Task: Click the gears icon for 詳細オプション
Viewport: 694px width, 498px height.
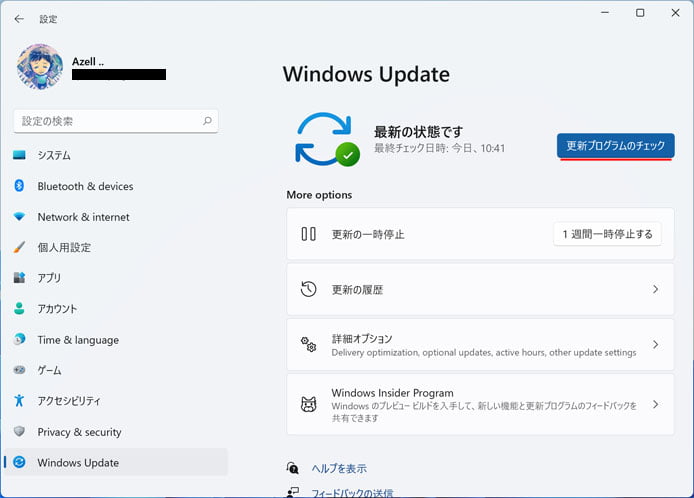Action: coord(308,344)
